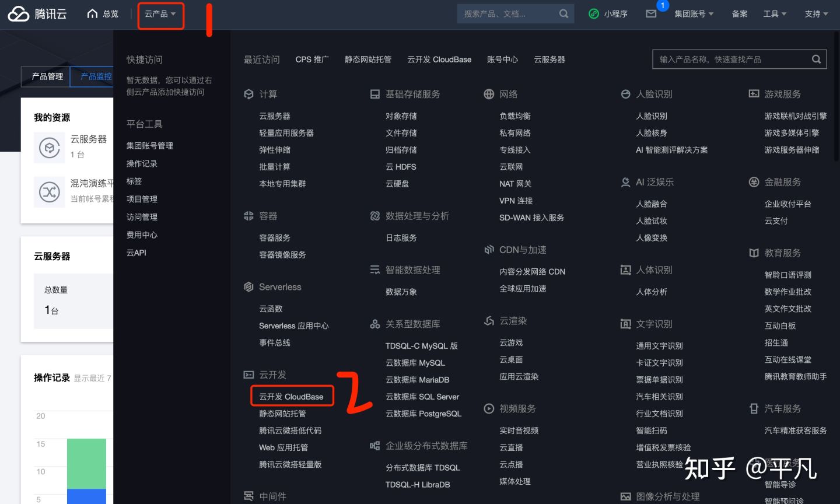Click the 企业级分布式数据库 category icon
This screenshot has width=840, height=504.
(375, 446)
